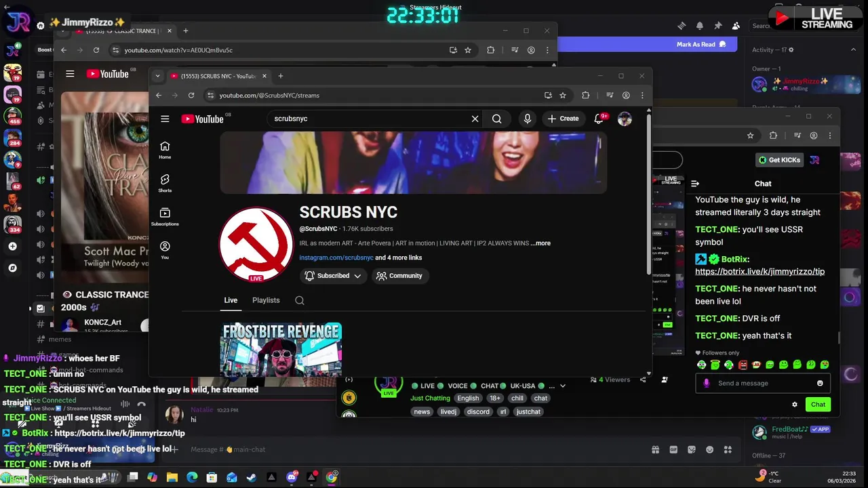Open Subscribed dropdown on SCRUBS NYC
Image resolution: width=868 pixels, height=488 pixels.
(x=333, y=276)
